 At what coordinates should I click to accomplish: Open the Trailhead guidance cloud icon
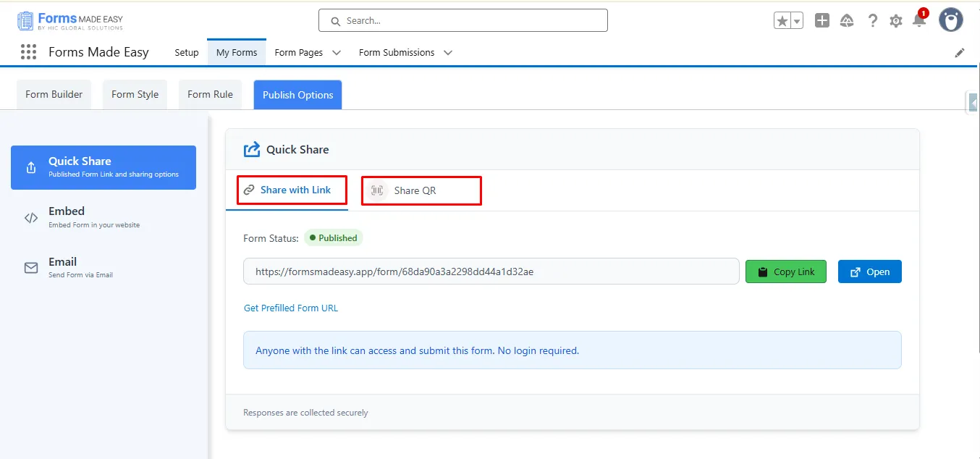pos(847,21)
